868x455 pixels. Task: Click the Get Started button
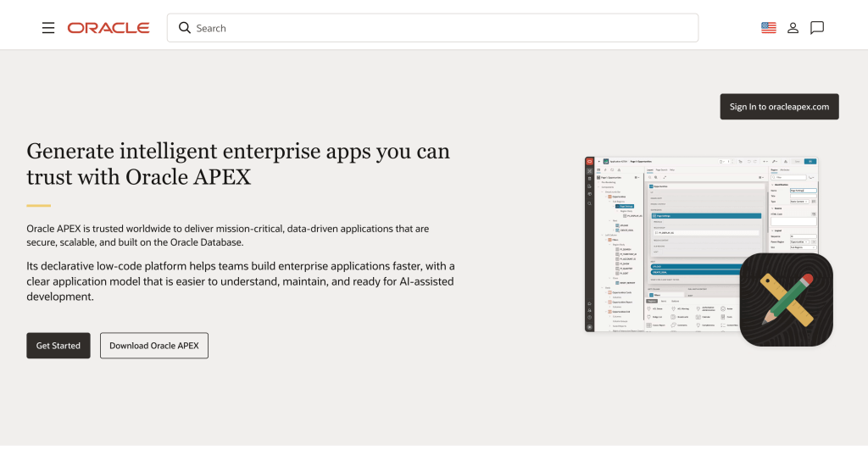click(x=58, y=346)
